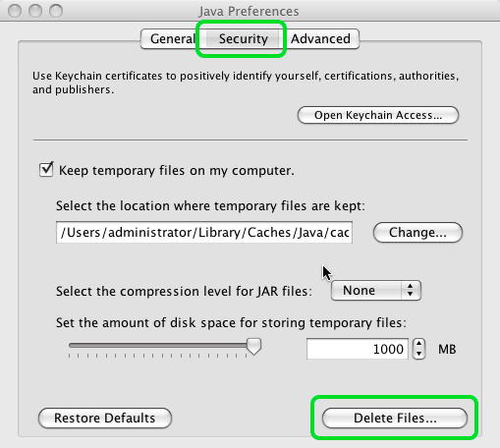The width and height of the screenshot is (500, 448).
Task: Click the disk space slider handle
Action: point(253,347)
